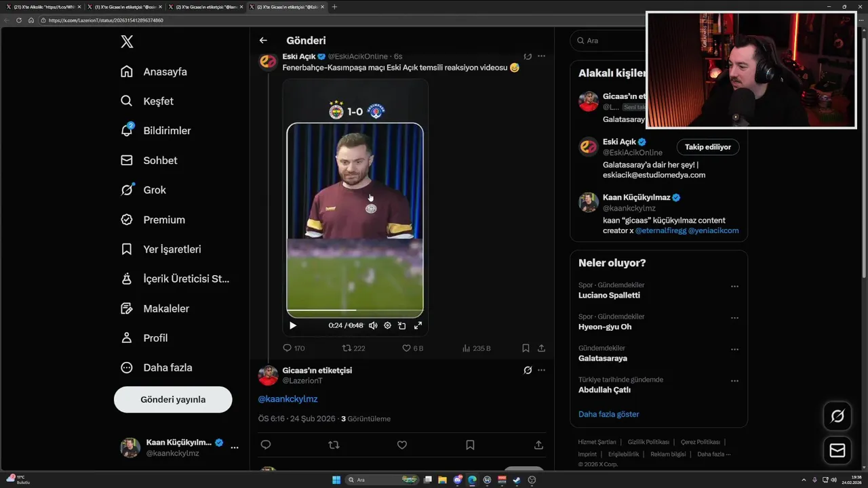
Task: Open İçerik Üreticisi Studio
Action: click(x=175, y=279)
